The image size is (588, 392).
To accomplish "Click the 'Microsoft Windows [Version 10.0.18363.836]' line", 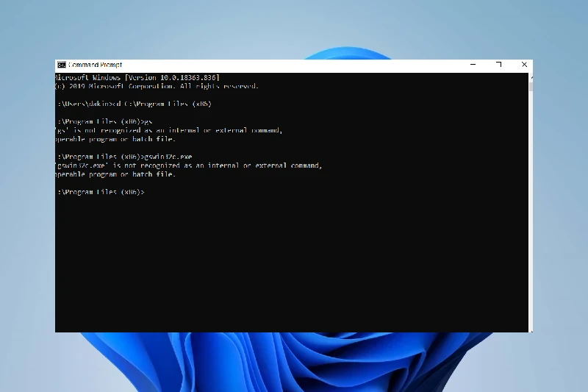I will pyautogui.click(x=137, y=78).
